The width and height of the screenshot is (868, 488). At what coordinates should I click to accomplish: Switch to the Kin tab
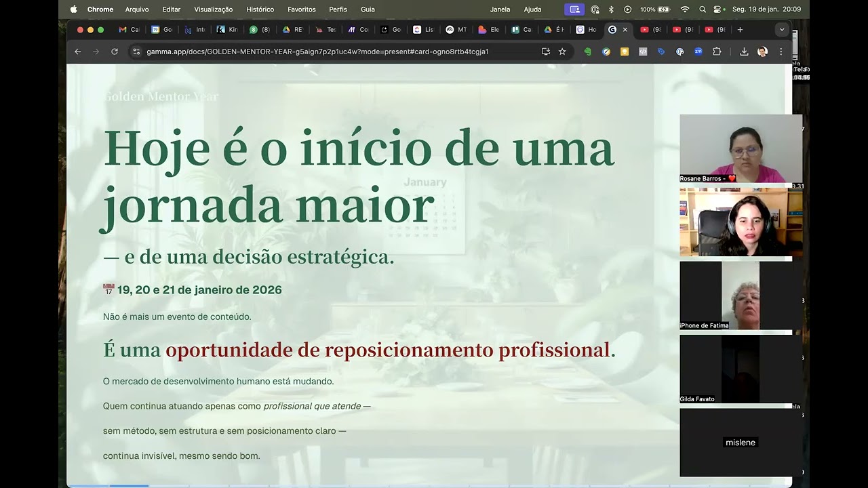point(227,30)
